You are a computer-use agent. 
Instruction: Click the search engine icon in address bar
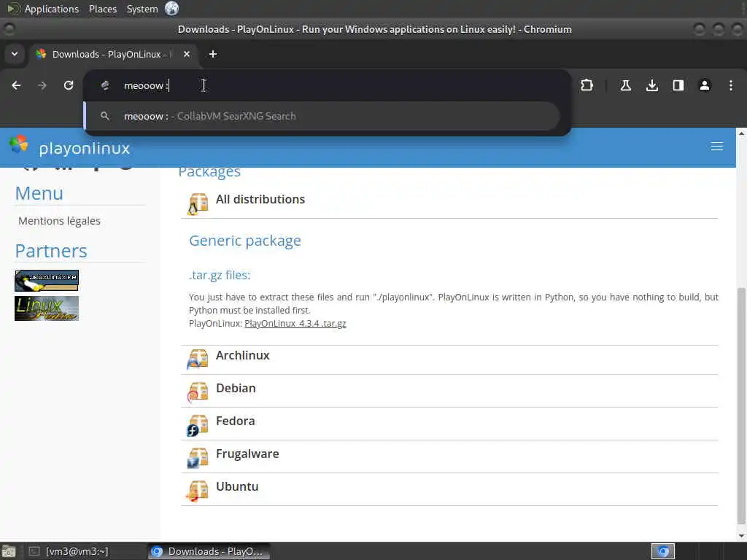coord(105,85)
